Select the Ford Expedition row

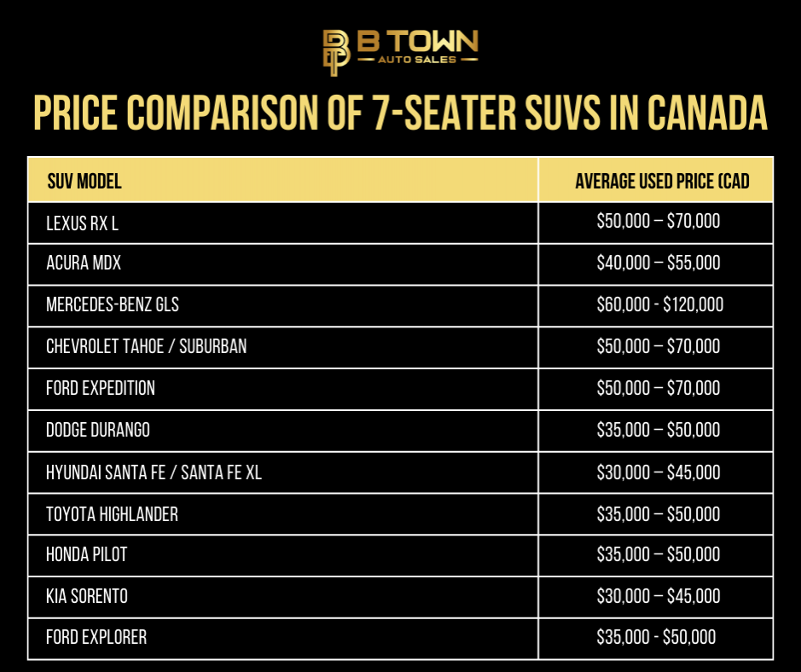click(401, 389)
